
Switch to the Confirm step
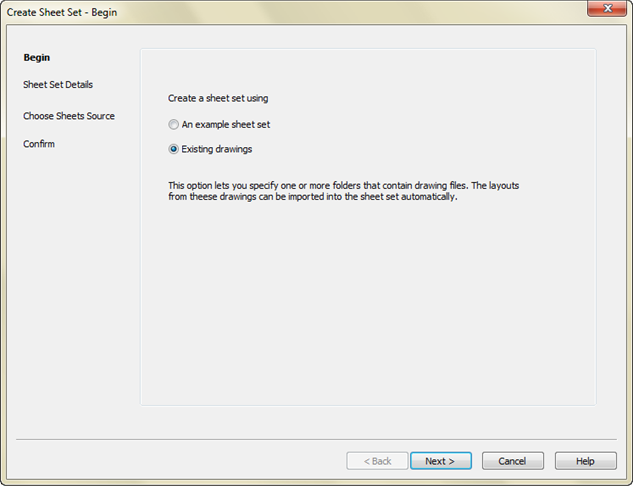pyautogui.click(x=39, y=144)
